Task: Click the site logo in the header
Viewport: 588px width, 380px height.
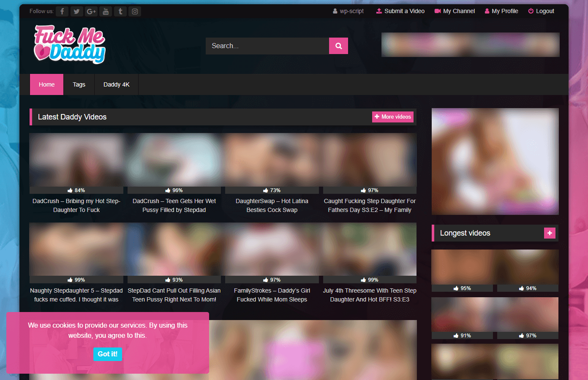Action: click(70, 44)
